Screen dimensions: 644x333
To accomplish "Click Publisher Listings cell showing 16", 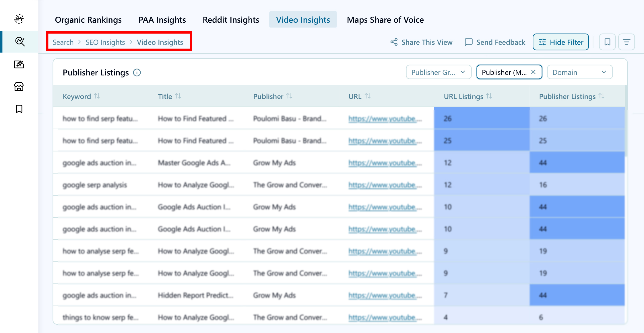I will 577,185.
